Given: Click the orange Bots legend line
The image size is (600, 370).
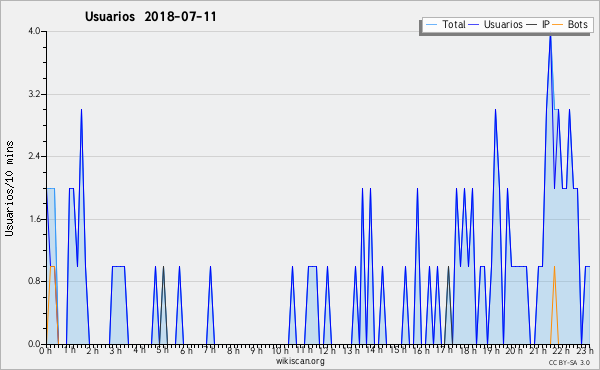Looking at the screenshot, I should tap(558, 25).
